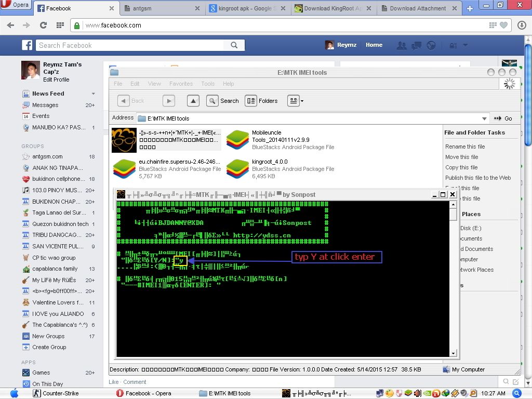
Task: Open the News Feed options dropdown arrow
Action: (94, 94)
